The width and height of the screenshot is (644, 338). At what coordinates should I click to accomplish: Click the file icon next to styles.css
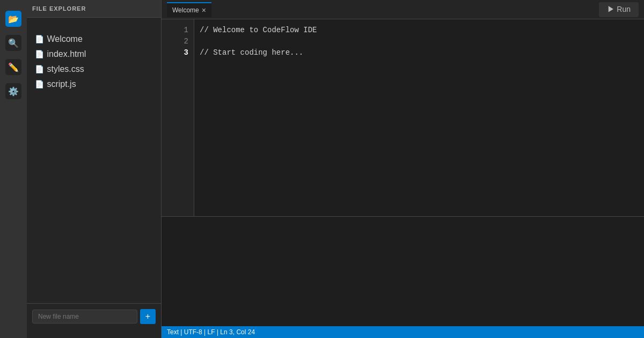[x=40, y=69]
